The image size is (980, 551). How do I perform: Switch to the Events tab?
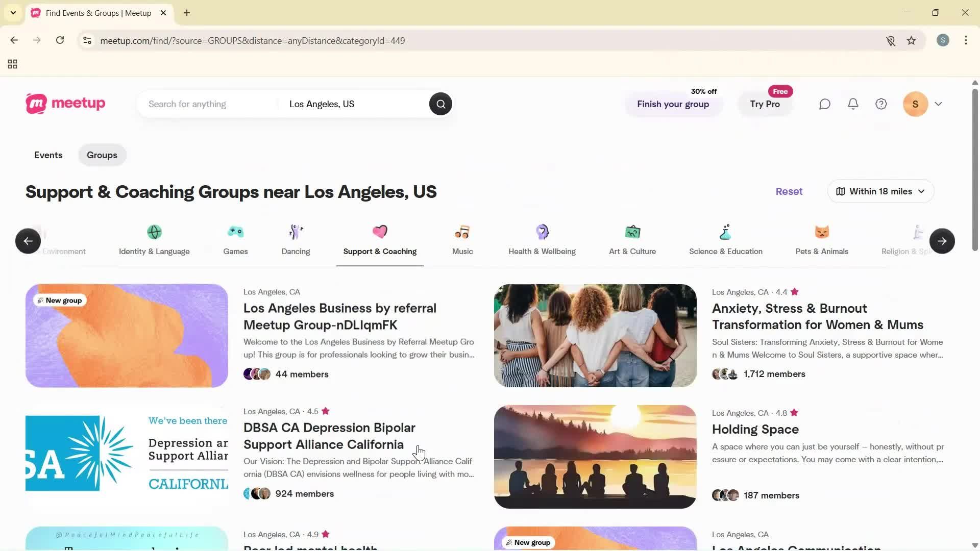(x=48, y=155)
